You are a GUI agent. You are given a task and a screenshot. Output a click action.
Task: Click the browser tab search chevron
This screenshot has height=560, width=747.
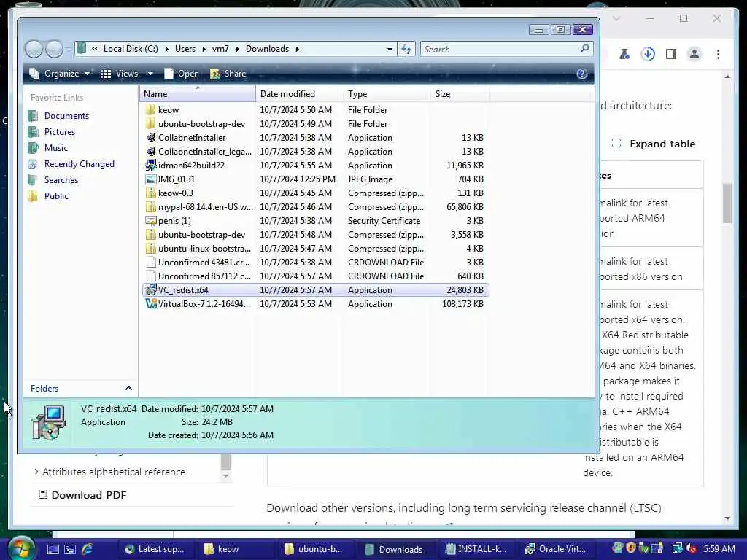pyautogui.click(x=616, y=18)
